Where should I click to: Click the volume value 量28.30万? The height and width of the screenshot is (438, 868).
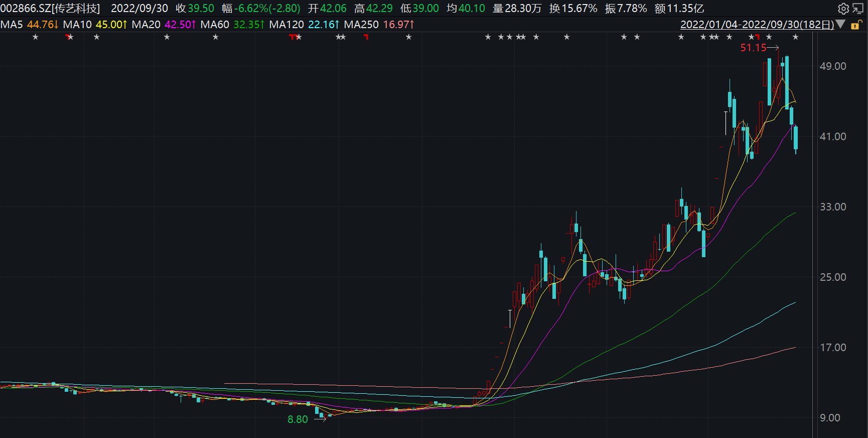(x=517, y=9)
